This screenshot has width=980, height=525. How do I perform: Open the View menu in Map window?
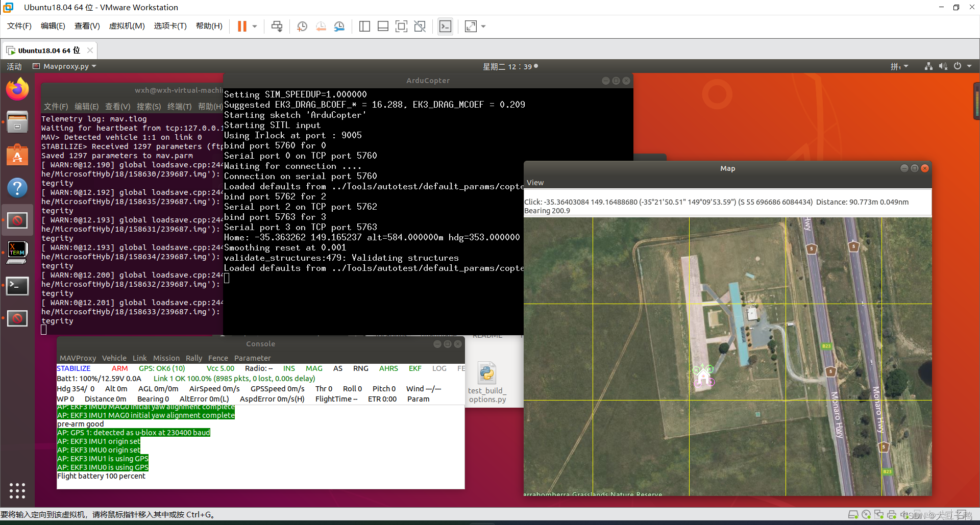coord(535,183)
